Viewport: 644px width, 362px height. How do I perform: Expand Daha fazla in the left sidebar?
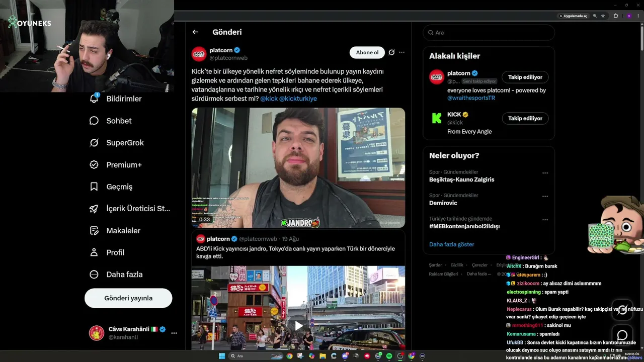click(x=116, y=275)
